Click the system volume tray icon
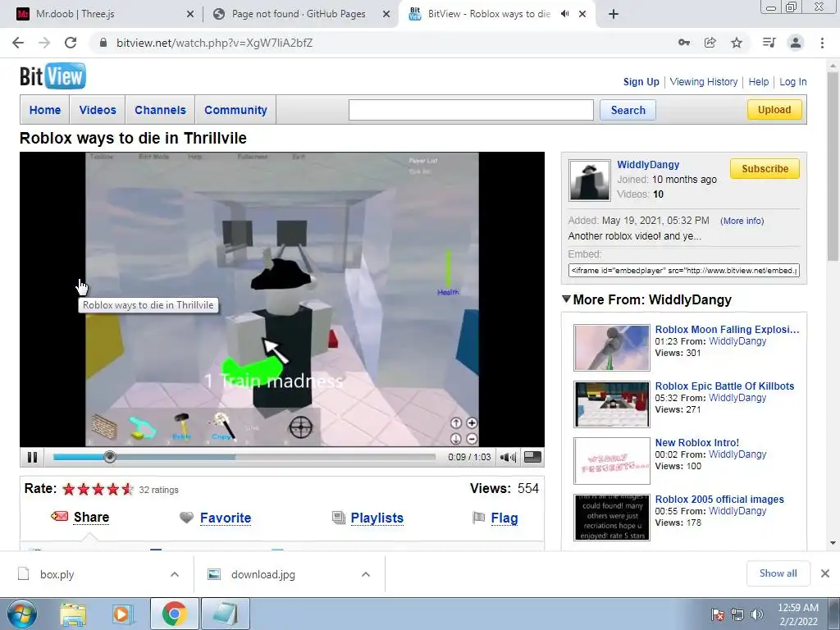840x630 pixels. (756, 614)
